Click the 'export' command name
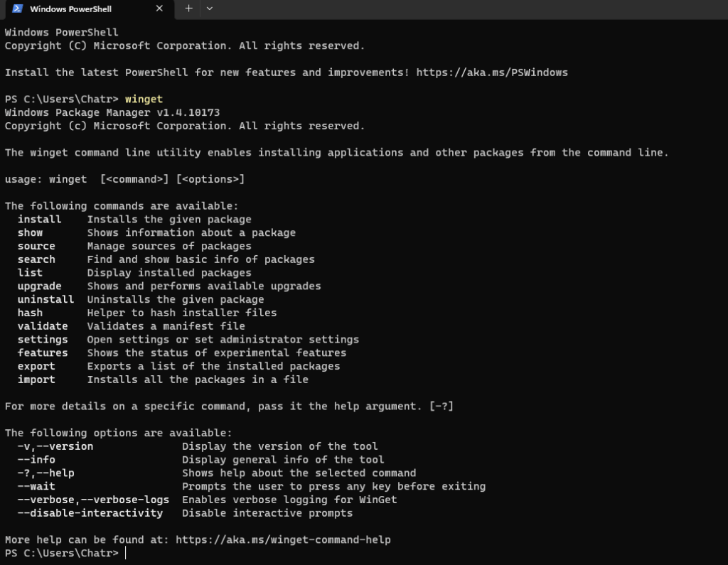This screenshot has height=565, width=728. point(36,366)
